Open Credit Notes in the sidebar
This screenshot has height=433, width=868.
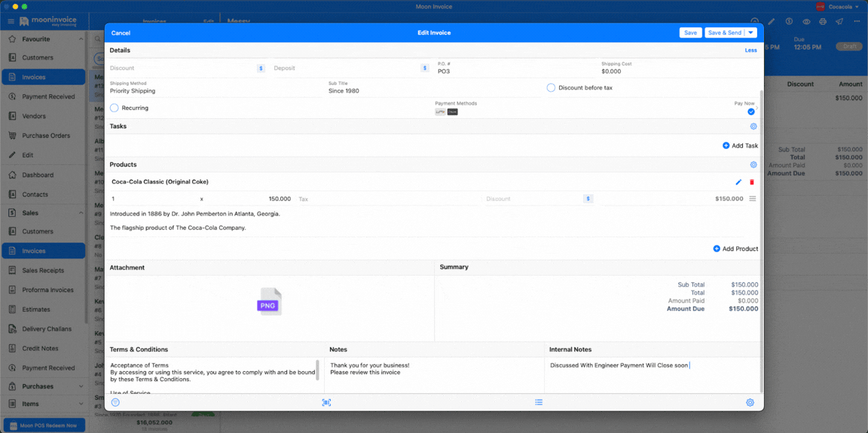[x=43, y=349]
